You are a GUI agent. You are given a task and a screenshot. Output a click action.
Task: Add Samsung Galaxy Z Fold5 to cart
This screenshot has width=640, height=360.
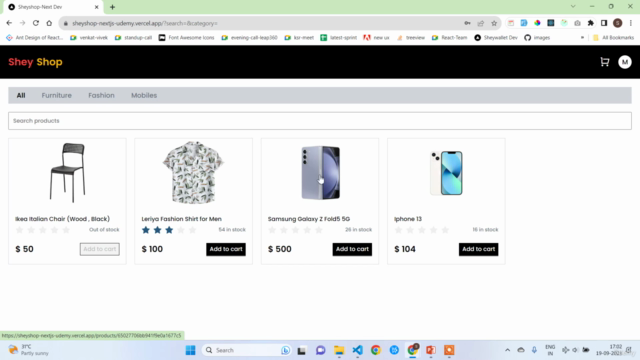point(352,249)
